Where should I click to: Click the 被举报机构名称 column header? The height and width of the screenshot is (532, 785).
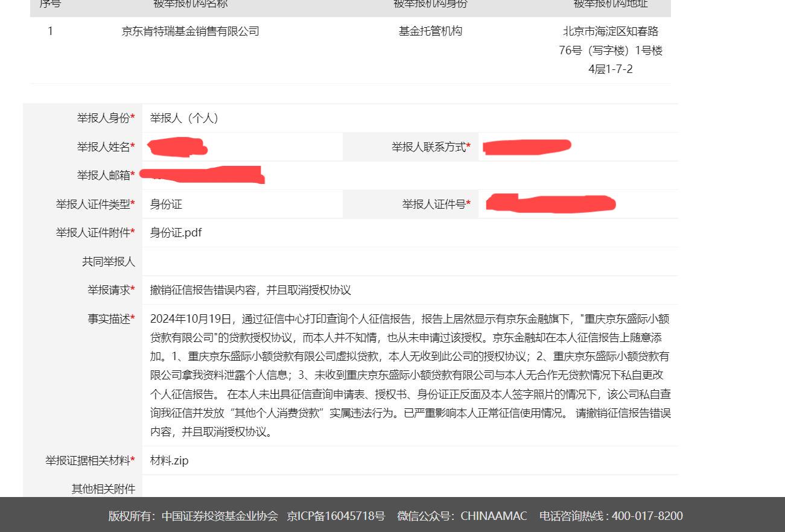click(190, 4)
